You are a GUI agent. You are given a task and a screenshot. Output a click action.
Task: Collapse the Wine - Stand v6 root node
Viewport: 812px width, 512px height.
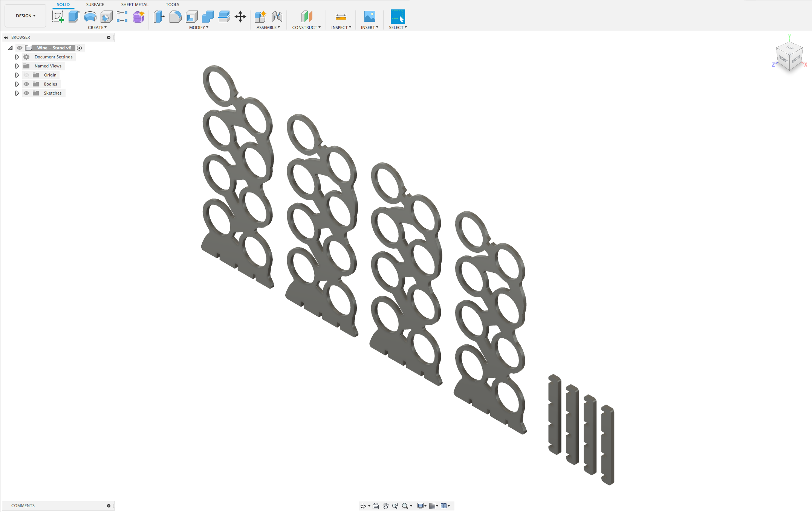11,48
